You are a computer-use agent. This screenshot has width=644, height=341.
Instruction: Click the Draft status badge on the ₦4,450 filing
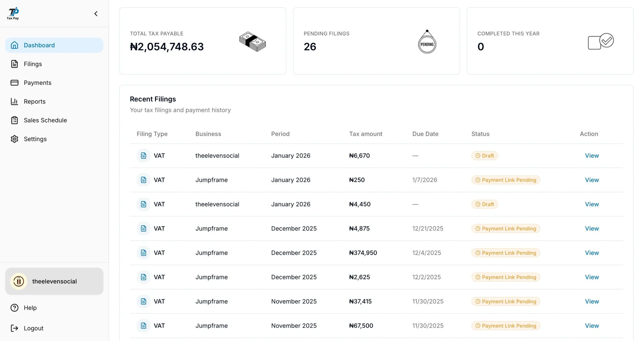(485, 204)
